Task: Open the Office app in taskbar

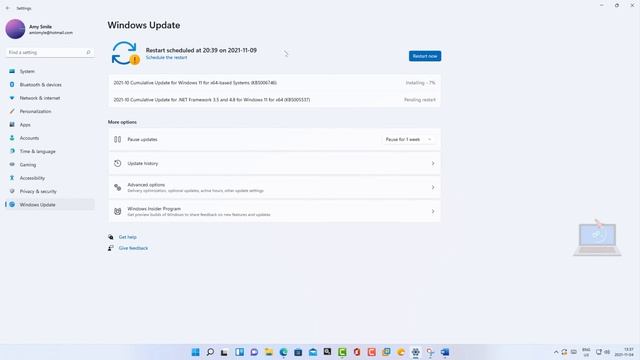Action: pyautogui.click(x=357, y=352)
